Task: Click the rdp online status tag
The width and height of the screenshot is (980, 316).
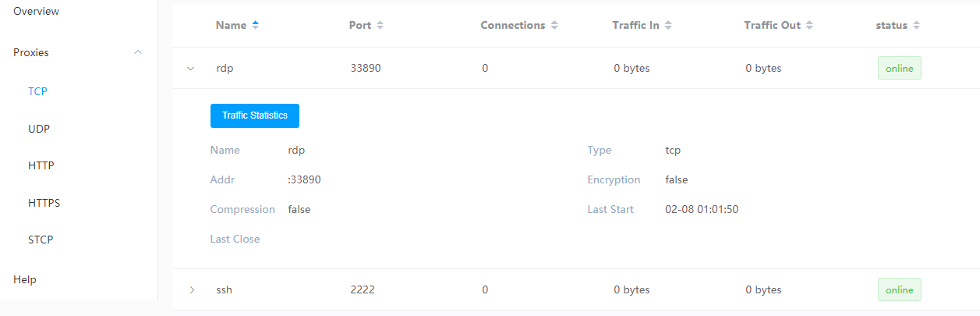Action: coord(899,68)
